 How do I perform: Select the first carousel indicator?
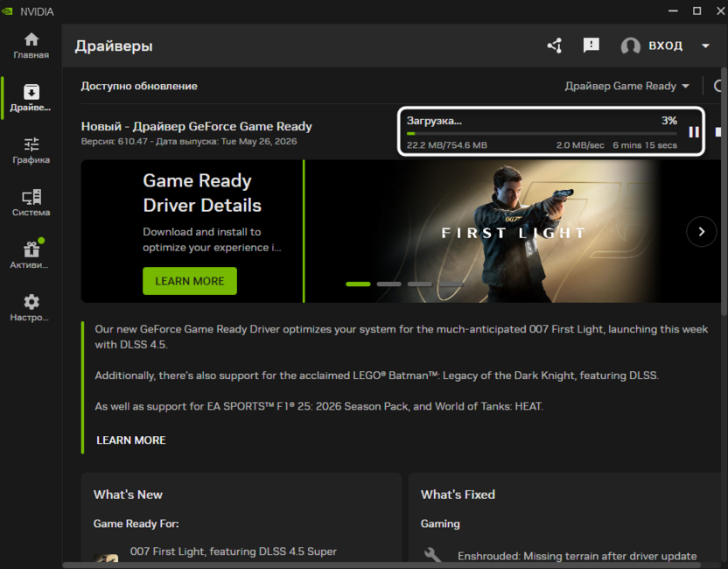point(358,284)
